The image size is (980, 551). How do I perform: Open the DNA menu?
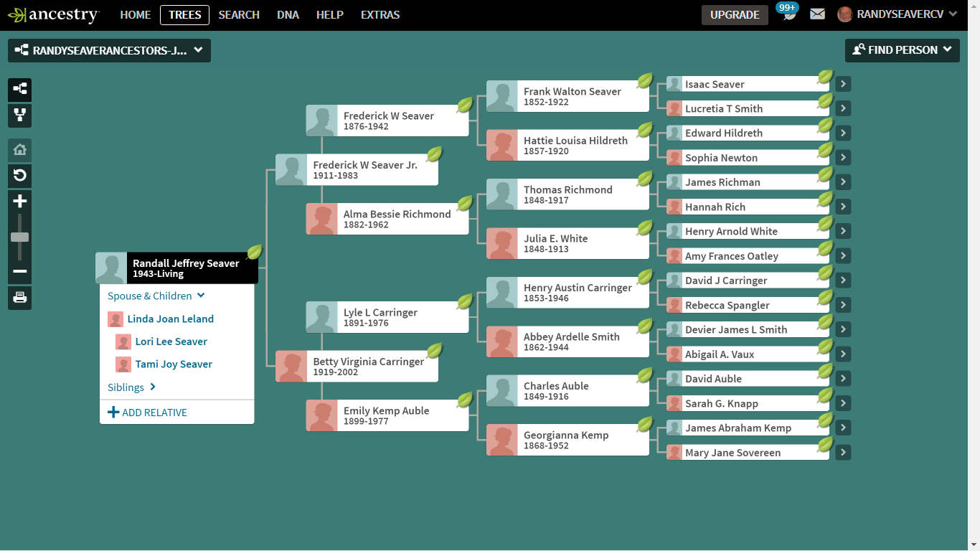click(288, 14)
